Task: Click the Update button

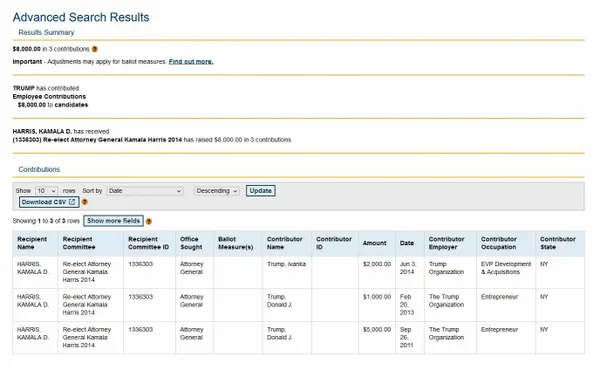Action: coord(261,191)
